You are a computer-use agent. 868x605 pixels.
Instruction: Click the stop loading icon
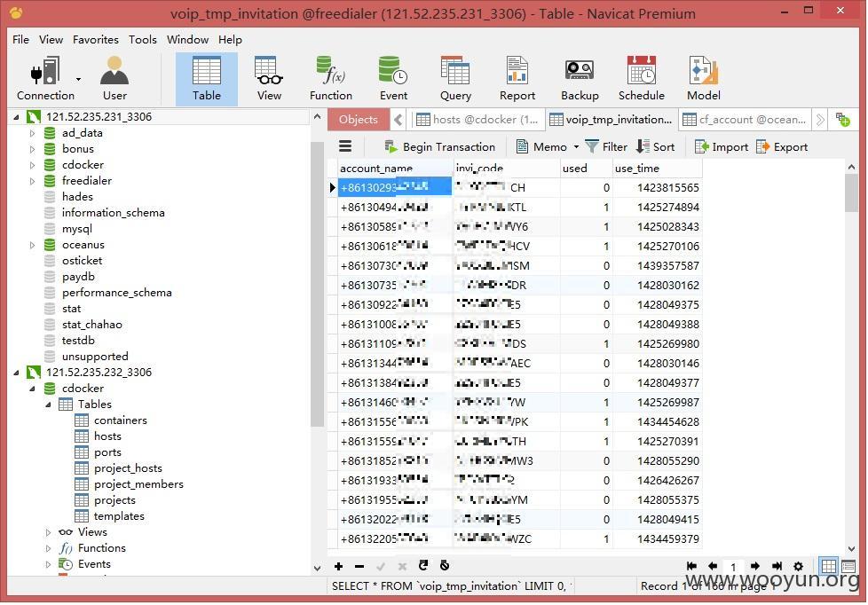click(x=445, y=565)
